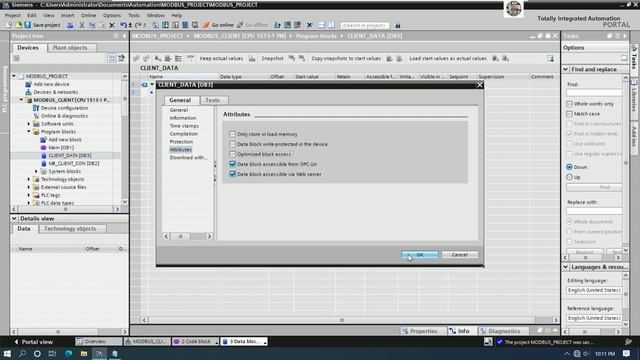Select the Down search direction

coord(569,167)
